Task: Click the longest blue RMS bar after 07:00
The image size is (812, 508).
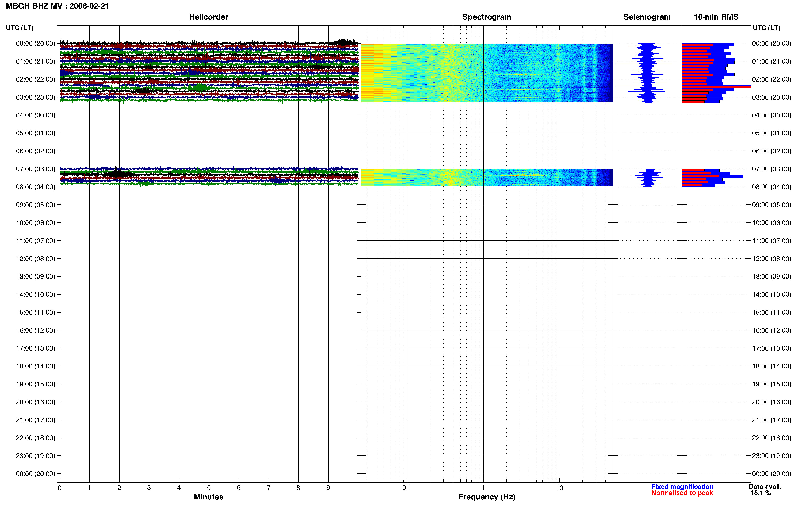Action: (x=713, y=176)
